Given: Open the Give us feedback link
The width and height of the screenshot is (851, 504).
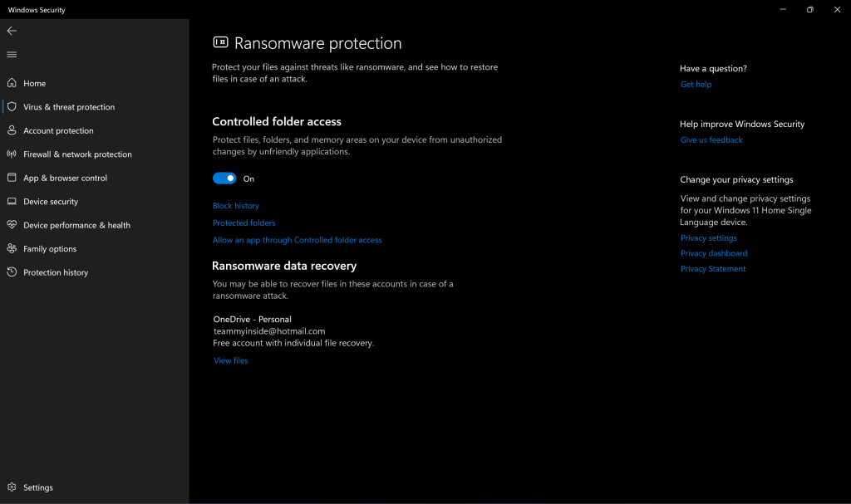Looking at the screenshot, I should tap(711, 139).
